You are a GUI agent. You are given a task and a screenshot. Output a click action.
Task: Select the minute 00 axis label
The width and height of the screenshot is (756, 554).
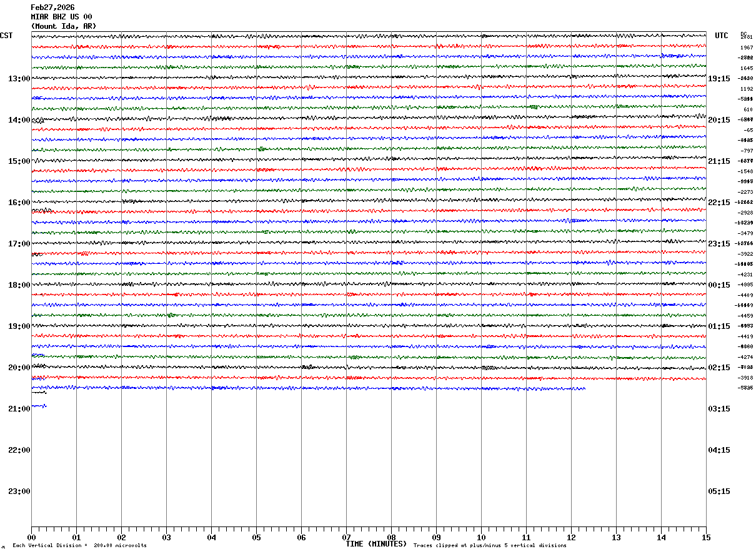coord(31,537)
